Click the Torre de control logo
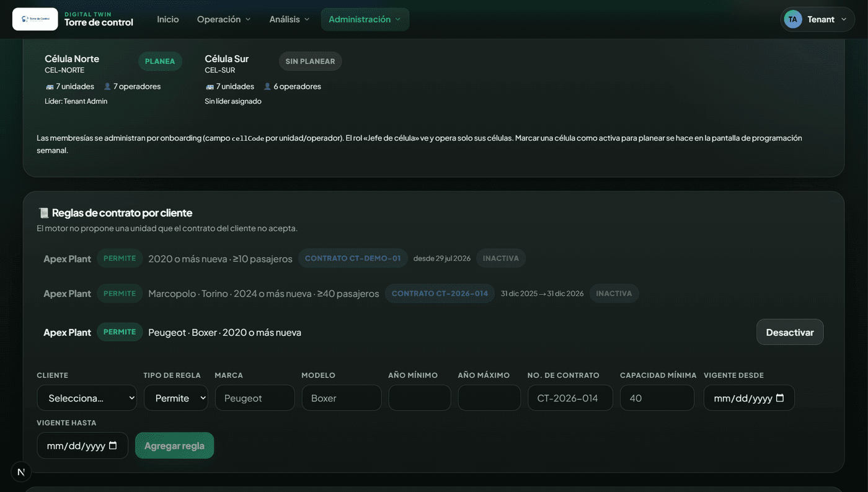 coord(35,19)
